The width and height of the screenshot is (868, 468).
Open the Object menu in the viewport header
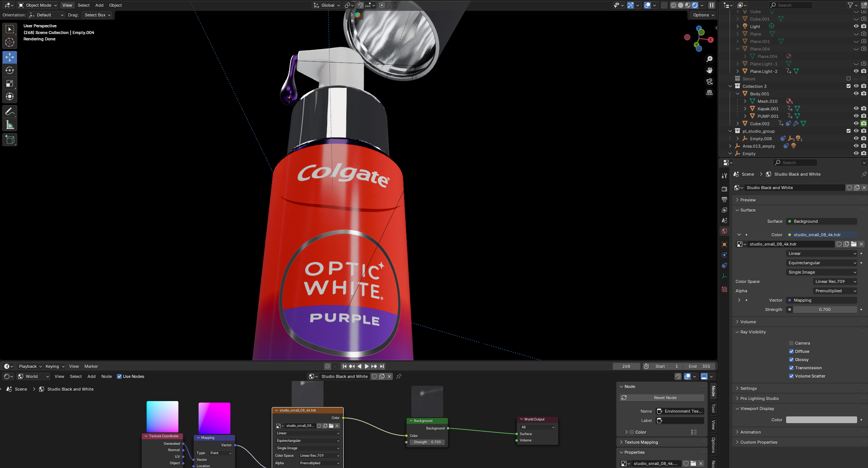click(x=115, y=5)
